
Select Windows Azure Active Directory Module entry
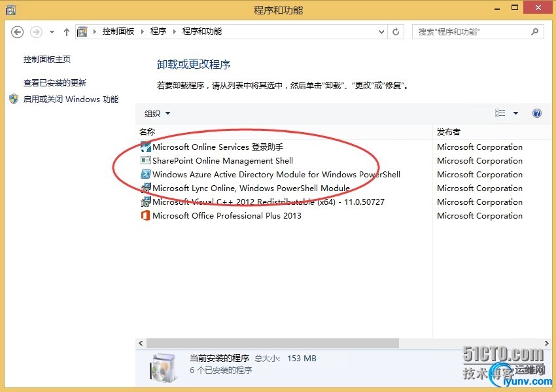[x=276, y=175]
